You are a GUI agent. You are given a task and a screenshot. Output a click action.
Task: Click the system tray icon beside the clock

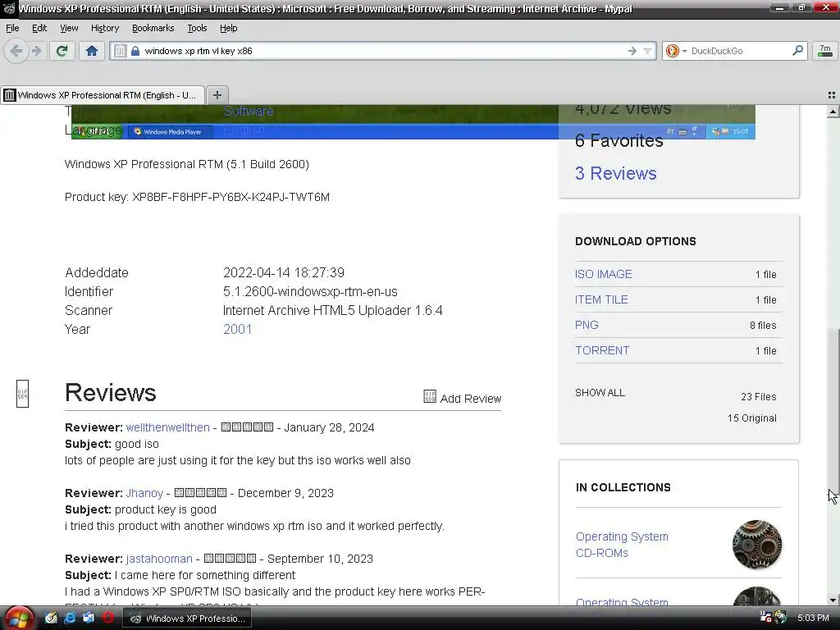[x=781, y=618]
